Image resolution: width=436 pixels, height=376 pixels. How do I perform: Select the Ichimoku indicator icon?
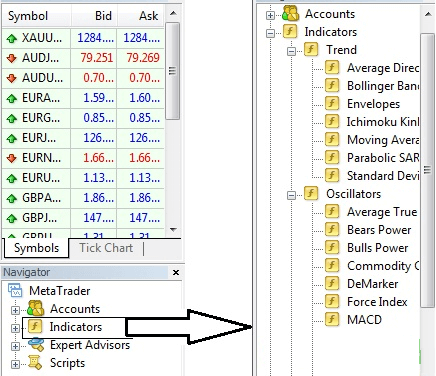click(332, 121)
